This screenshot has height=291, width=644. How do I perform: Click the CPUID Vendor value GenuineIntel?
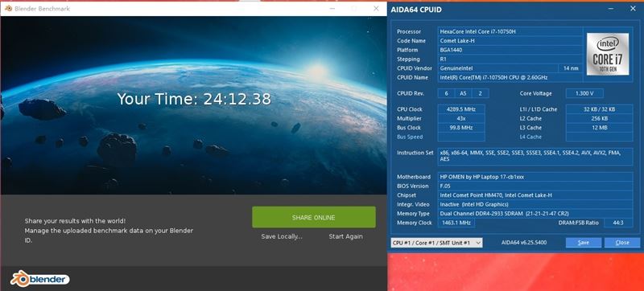pyautogui.click(x=497, y=68)
